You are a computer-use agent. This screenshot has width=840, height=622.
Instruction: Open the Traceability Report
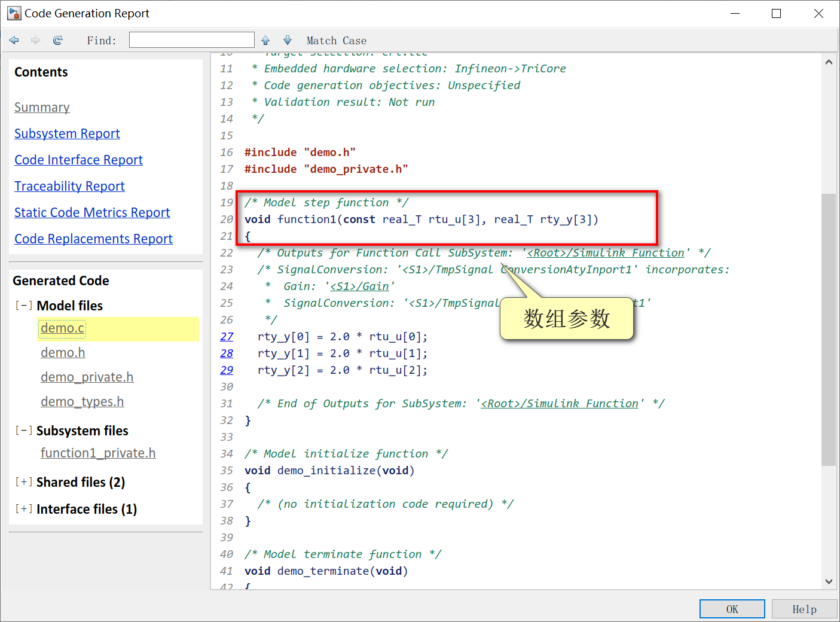click(69, 186)
